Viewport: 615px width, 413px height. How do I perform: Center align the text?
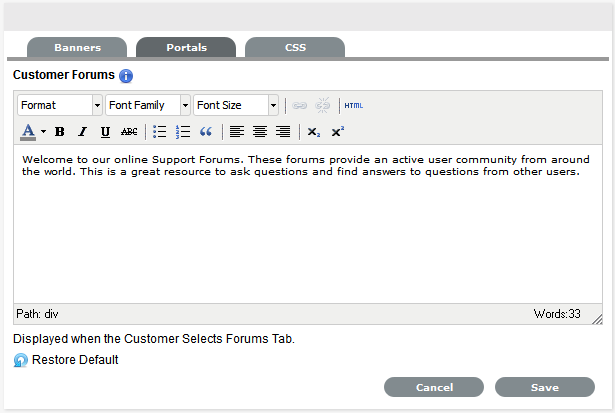(x=260, y=131)
